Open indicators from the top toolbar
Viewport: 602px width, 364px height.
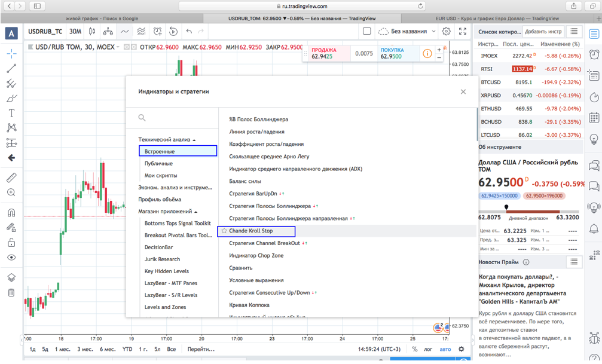click(x=125, y=32)
